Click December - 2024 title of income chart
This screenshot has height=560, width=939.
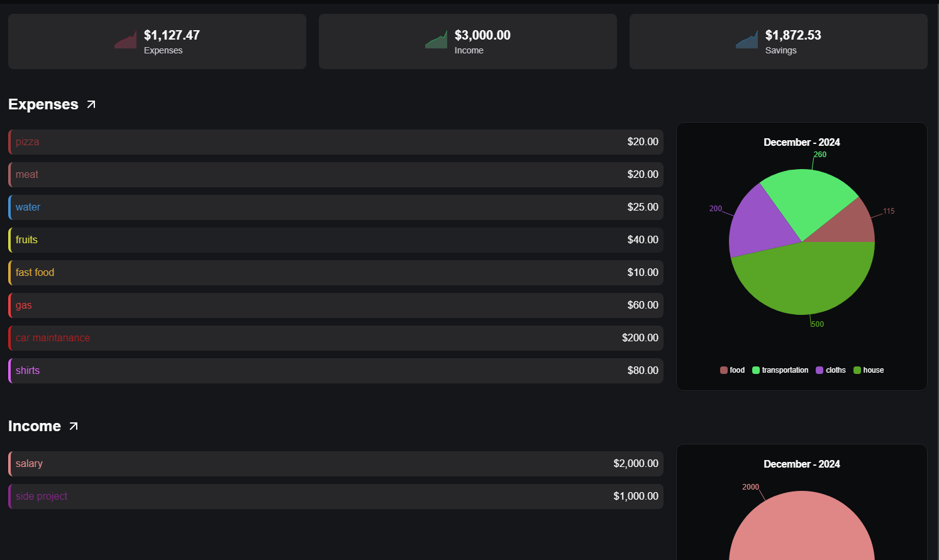tap(802, 464)
